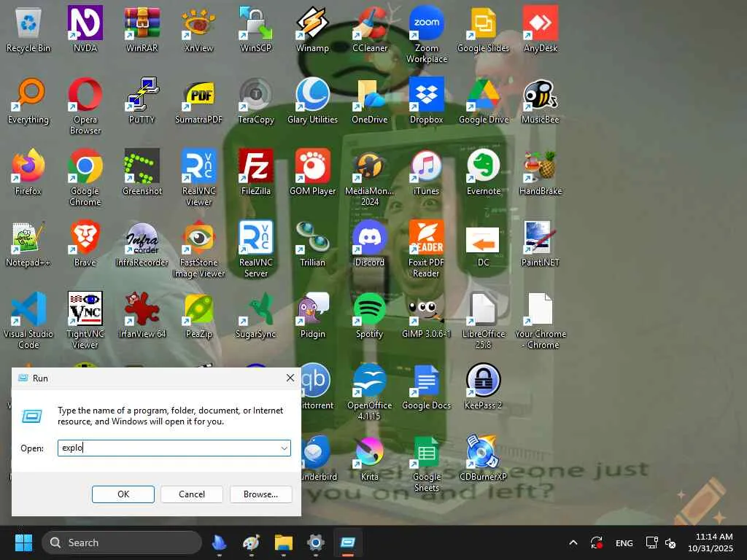Select the Winamp desktop icon
The height and width of the screenshot is (560, 747).
tap(312, 29)
